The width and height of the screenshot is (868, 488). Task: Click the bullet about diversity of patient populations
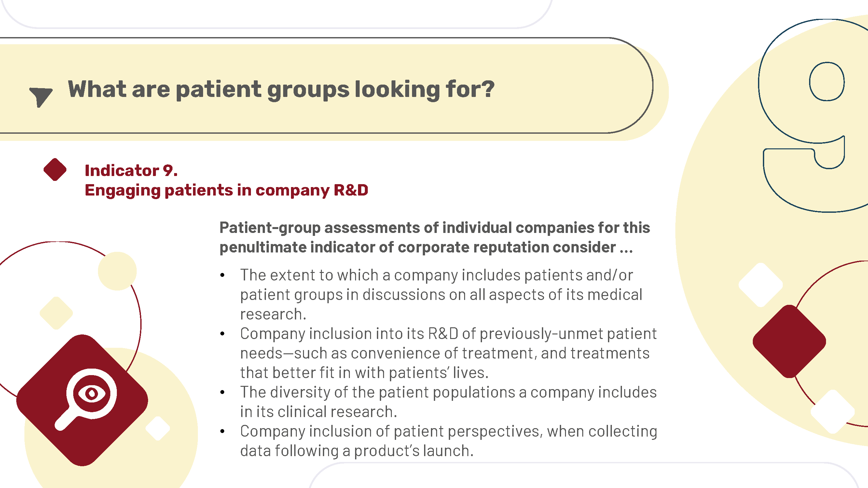click(448, 402)
